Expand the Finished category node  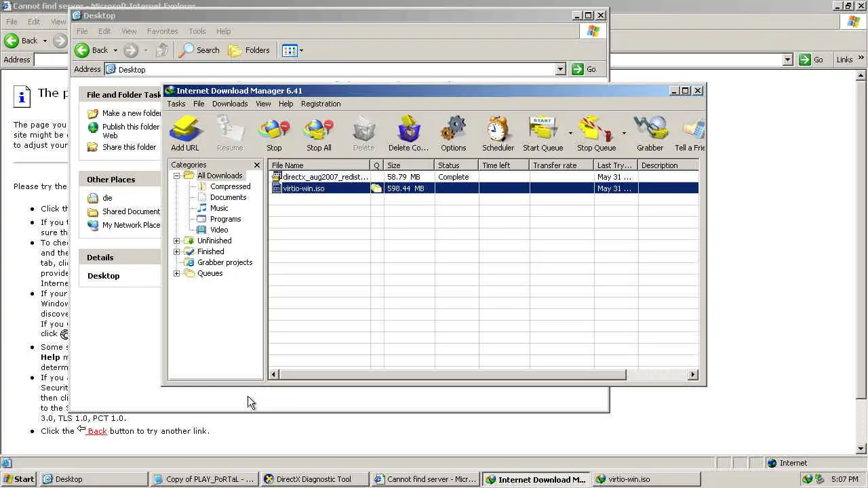tap(177, 251)
